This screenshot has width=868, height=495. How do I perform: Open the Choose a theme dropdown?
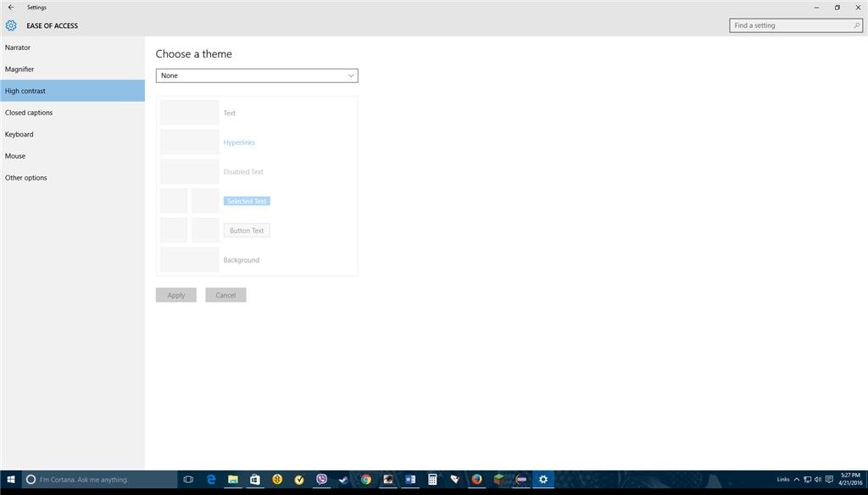coord(257,75)
